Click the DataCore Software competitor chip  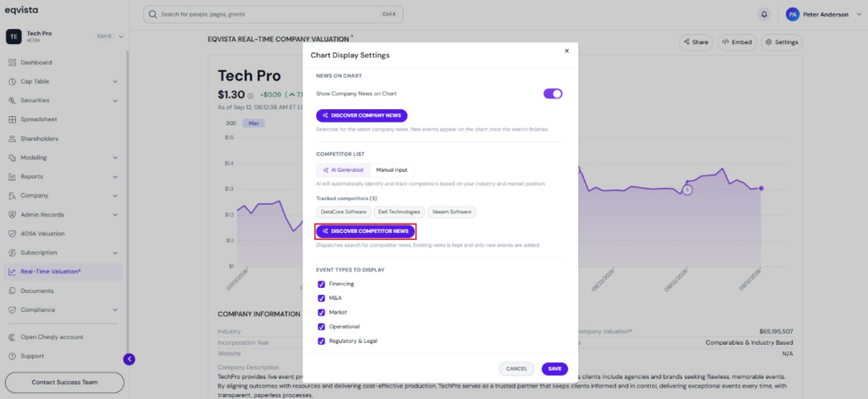coord(344,212)
